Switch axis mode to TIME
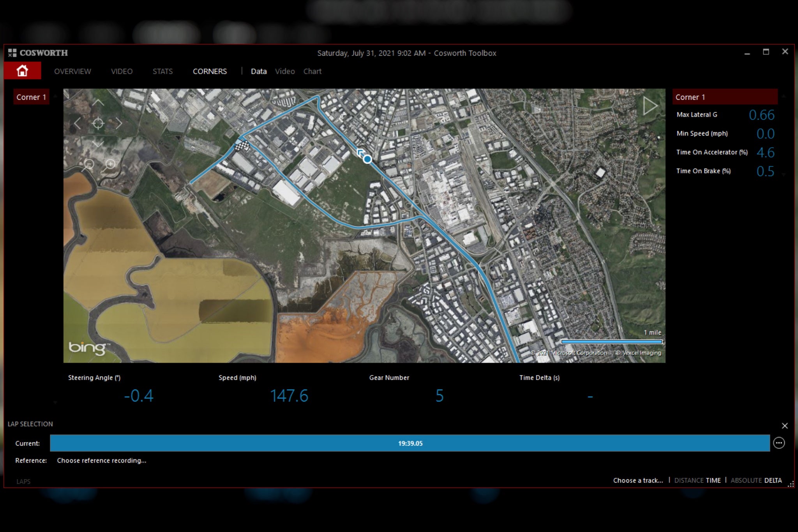This screenshot has height=532, width=798. [x=713, y=480]
